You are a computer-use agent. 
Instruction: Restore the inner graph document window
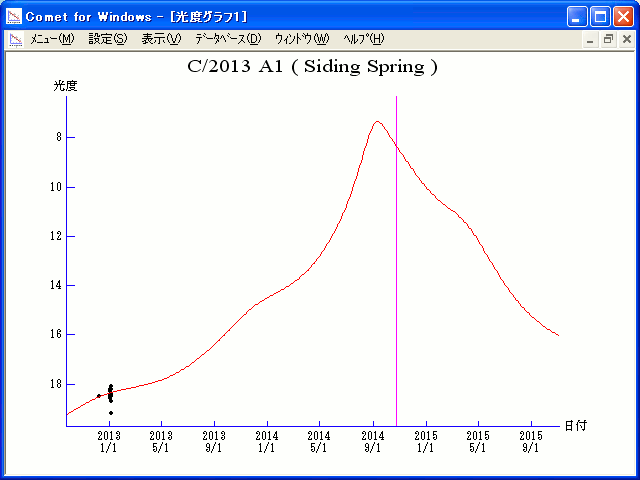tap(608, 40)
